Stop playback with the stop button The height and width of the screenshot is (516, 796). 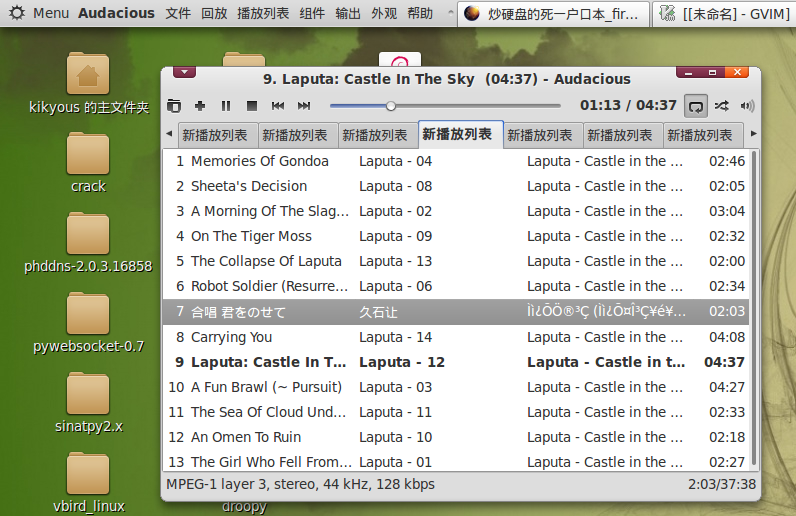(x=252, y=106)
